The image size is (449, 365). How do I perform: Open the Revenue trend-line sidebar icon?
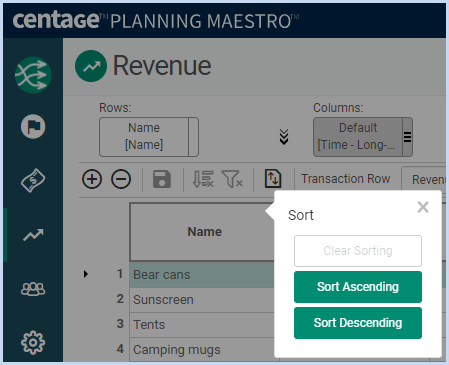pyautogui.click(x=33, y=235)
